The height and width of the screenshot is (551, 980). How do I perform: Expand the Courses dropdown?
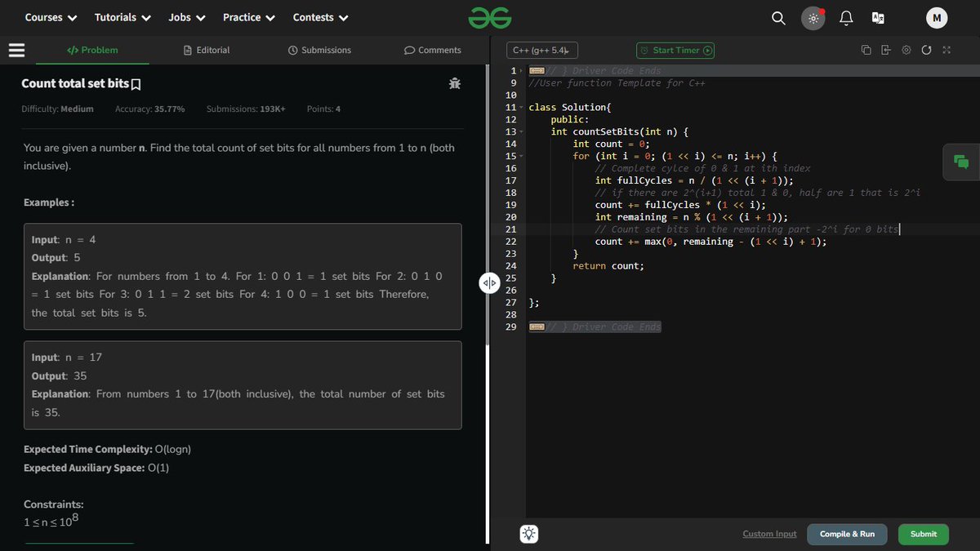[x=51, y=17]
